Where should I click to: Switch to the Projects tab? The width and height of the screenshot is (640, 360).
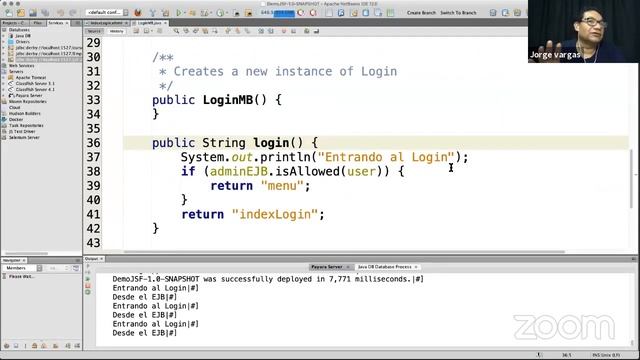pyautogui.click(x=14, y=23)
